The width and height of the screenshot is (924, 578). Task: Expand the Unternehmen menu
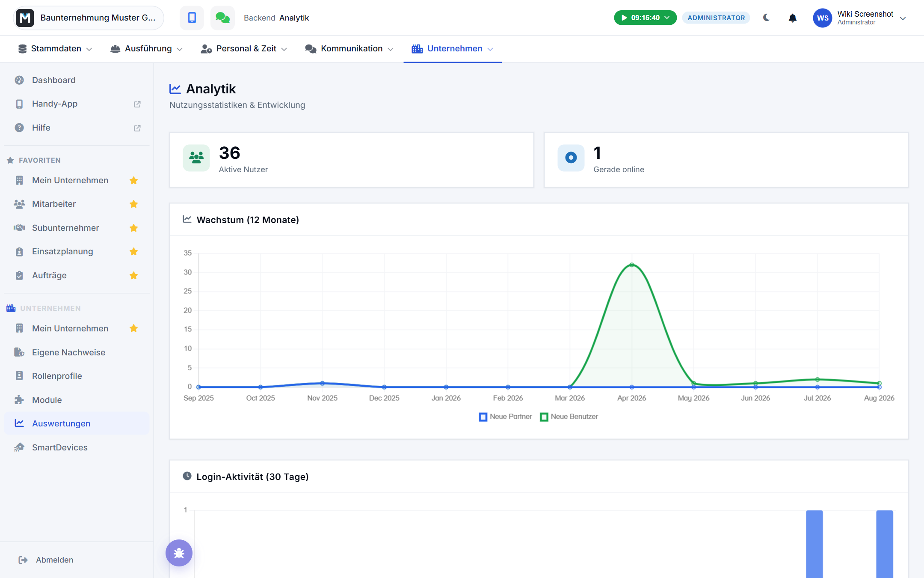coord(453,49)
